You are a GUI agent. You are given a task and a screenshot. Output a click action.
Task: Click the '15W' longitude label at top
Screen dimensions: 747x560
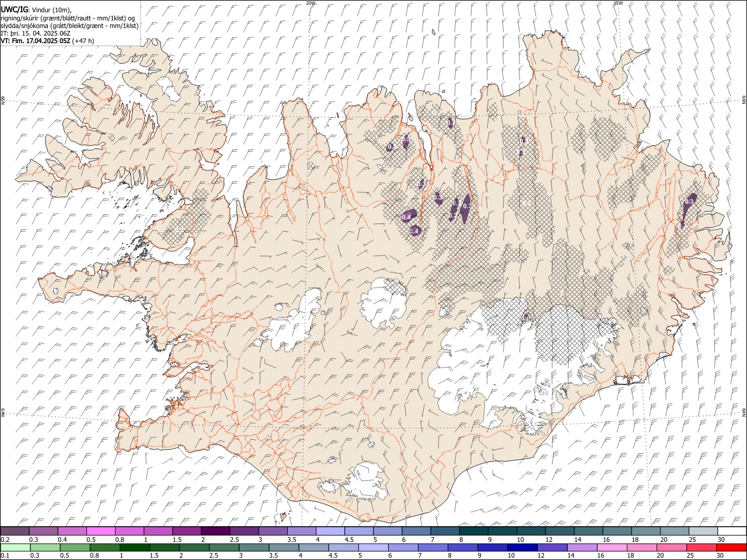coord(618,3)
